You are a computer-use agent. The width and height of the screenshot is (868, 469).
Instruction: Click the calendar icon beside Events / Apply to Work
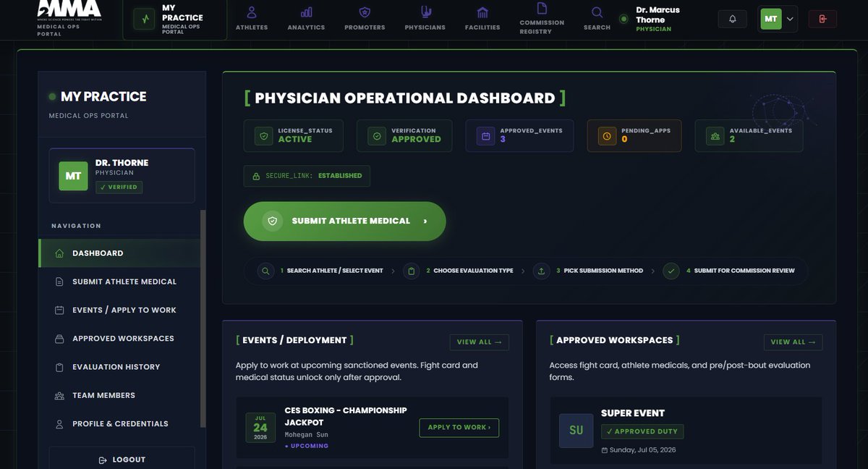(x=59, y=310)
